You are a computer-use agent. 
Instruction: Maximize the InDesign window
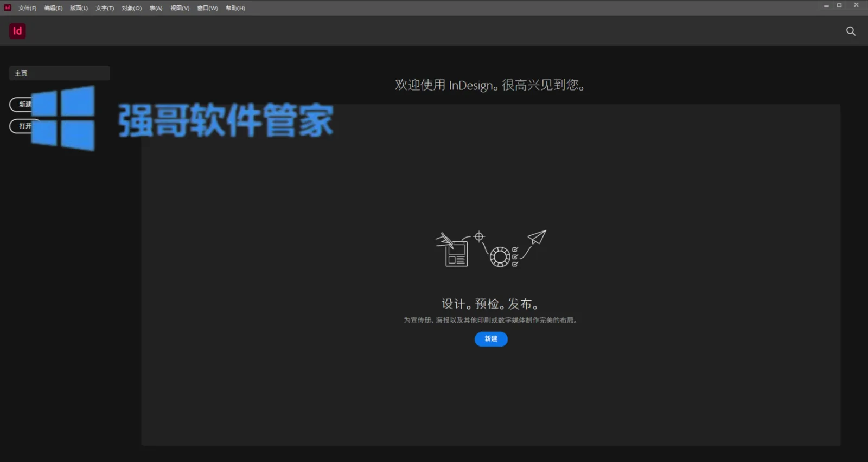click(x=839, y=5)
